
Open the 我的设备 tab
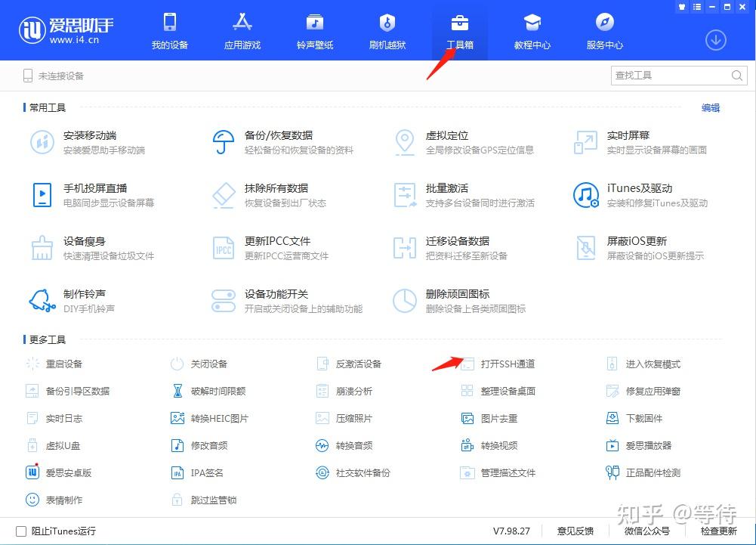coord(170,31)
